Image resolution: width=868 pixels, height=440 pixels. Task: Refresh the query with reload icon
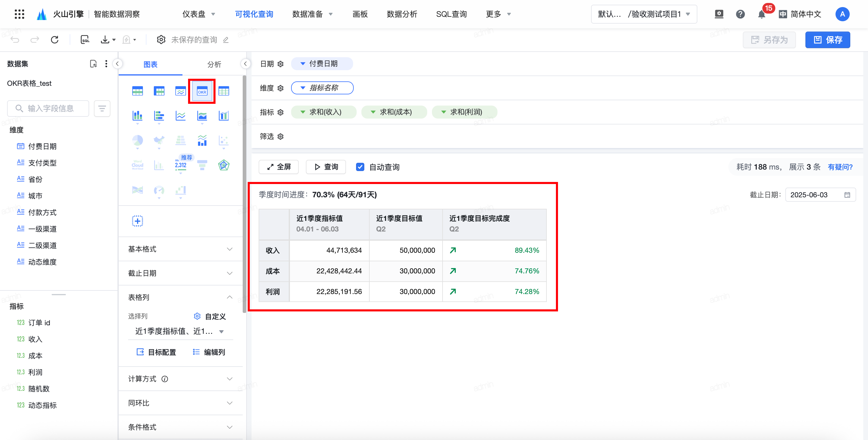coord(55,40)
